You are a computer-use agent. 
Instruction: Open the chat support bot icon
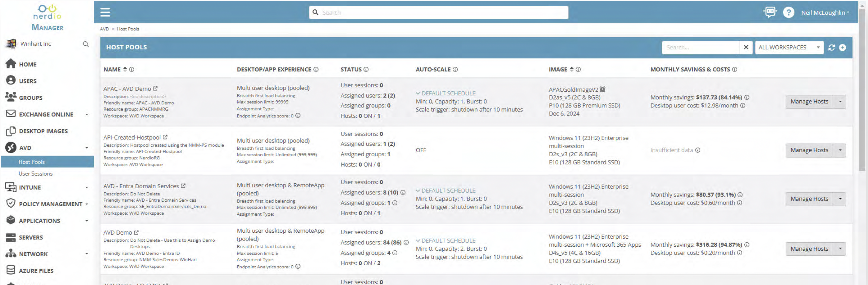point(770,12)
